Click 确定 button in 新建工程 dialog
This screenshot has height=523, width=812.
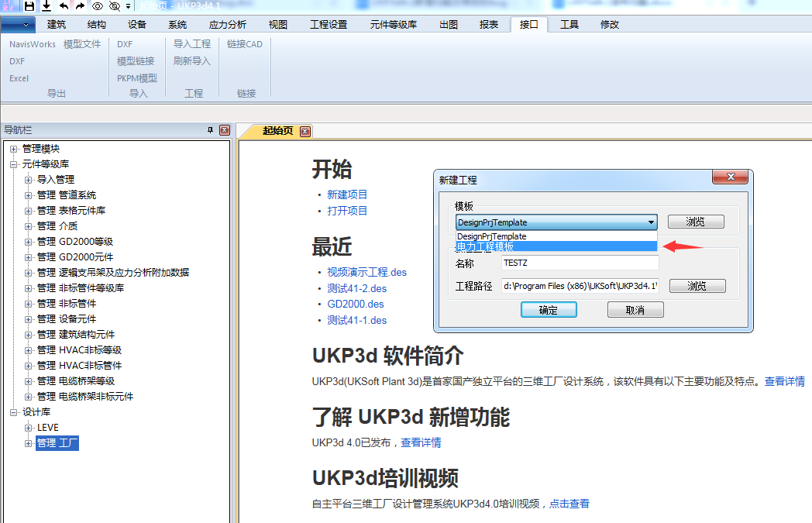point(549,310)
